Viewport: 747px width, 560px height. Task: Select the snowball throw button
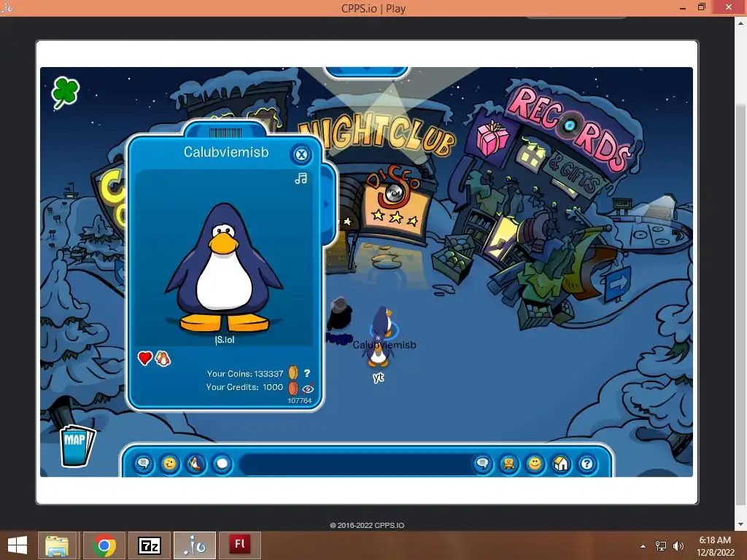pyautogui.click(x=222, y=463)
